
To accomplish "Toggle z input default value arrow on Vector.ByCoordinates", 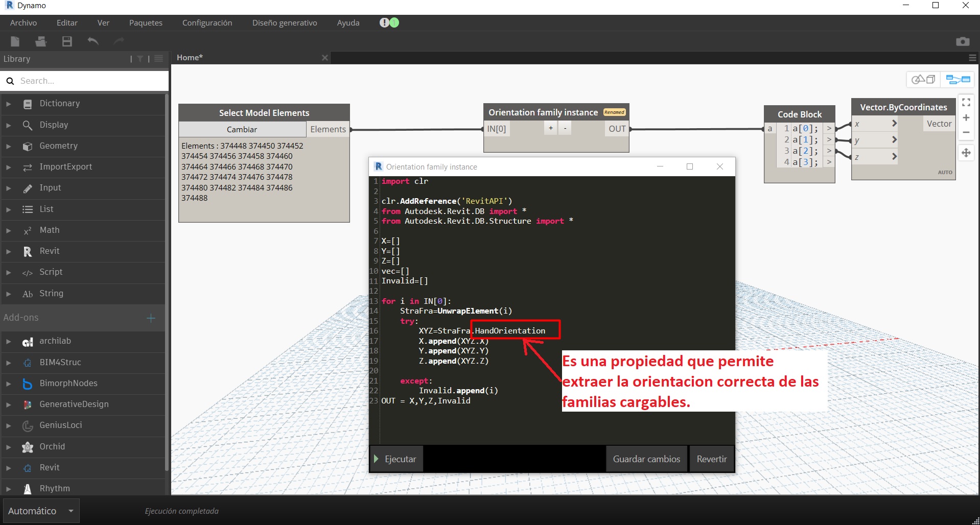I will [x=894, y=156].
